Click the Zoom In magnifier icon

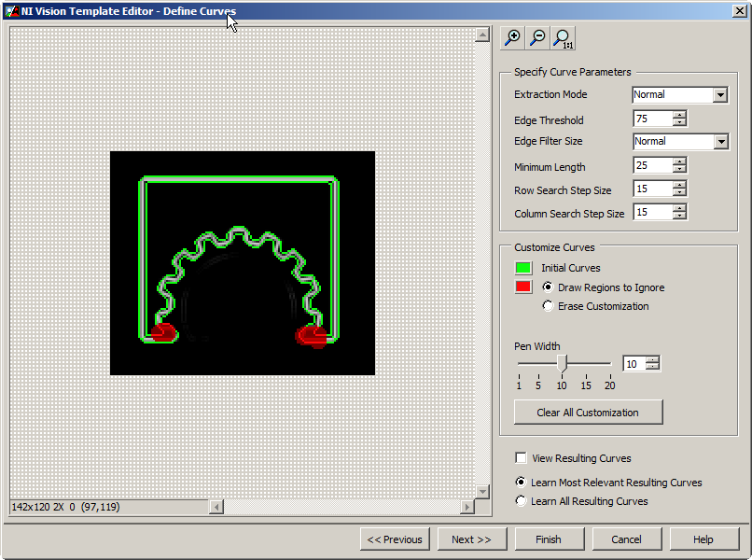click(512, 38)
